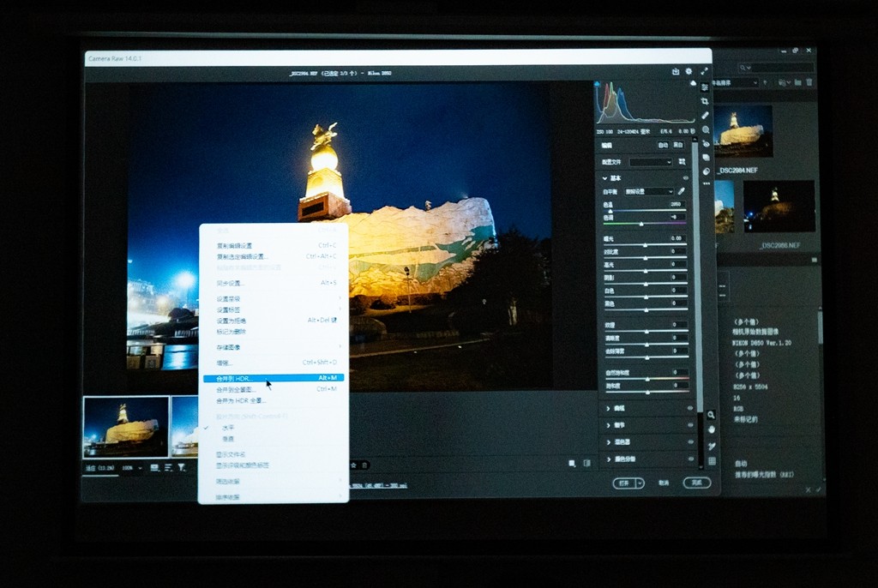The width and height of the screenshot is (878, 588).
Task: Toggle visibility eye of 基本 panel
Action: [686, 177]
